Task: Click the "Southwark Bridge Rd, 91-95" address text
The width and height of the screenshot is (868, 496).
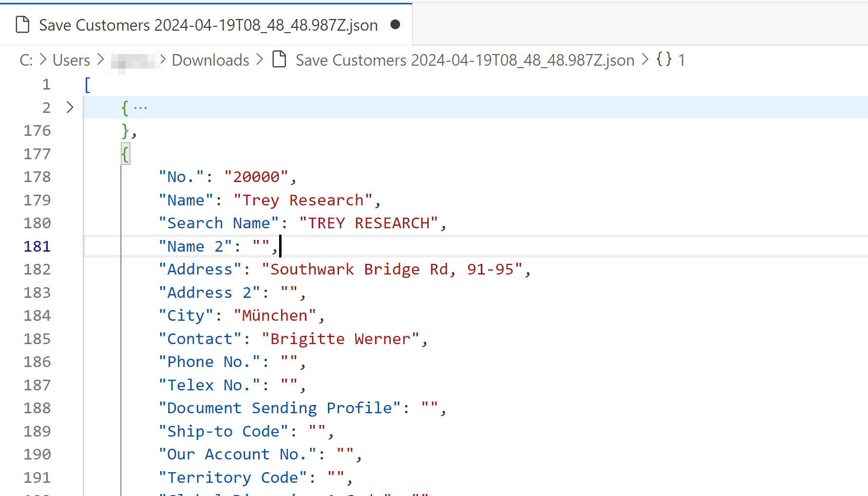Action: pos(392,269)
